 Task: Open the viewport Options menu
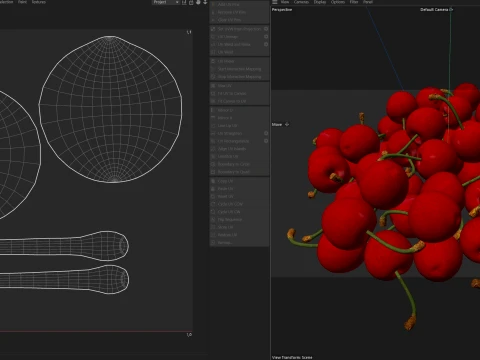(x=338, y=2)
